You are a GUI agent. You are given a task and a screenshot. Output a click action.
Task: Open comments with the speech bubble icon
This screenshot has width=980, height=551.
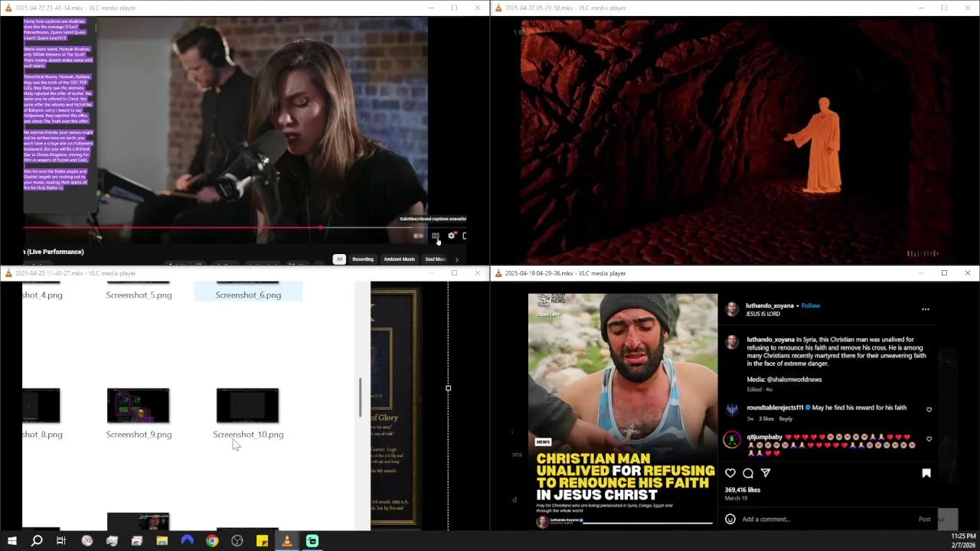[x=748, y=473]
